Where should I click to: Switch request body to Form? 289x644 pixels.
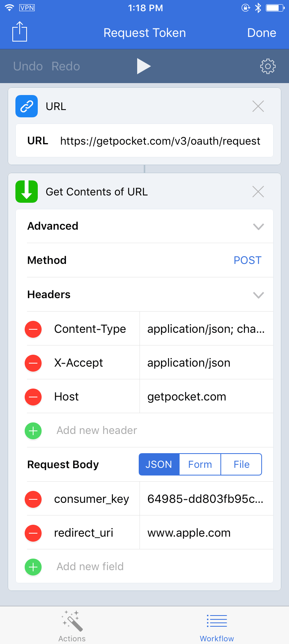[x=200, y=464]
